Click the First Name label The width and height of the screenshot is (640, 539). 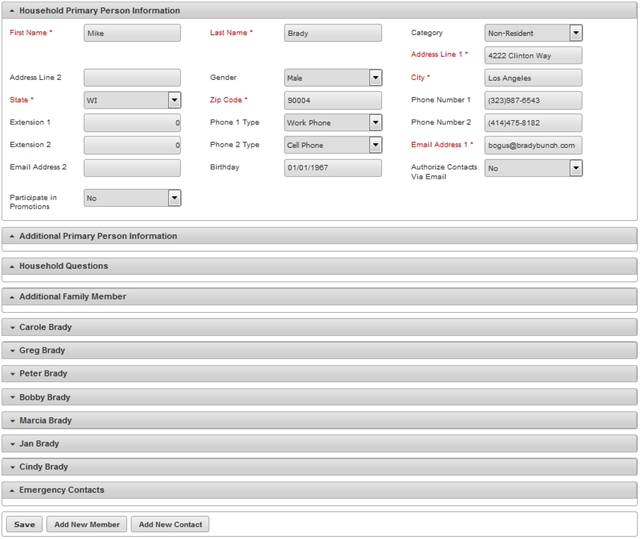pos(31,33)
